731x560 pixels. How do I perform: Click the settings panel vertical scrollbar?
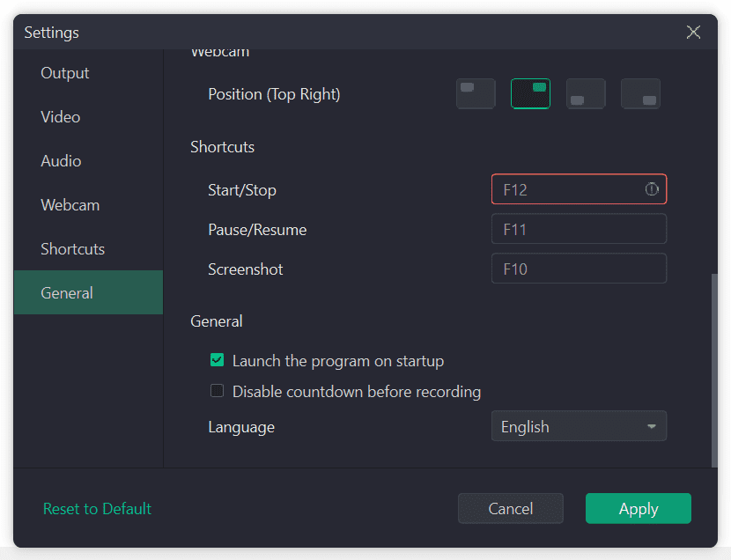pyautogui.click(x=714, y=370)
